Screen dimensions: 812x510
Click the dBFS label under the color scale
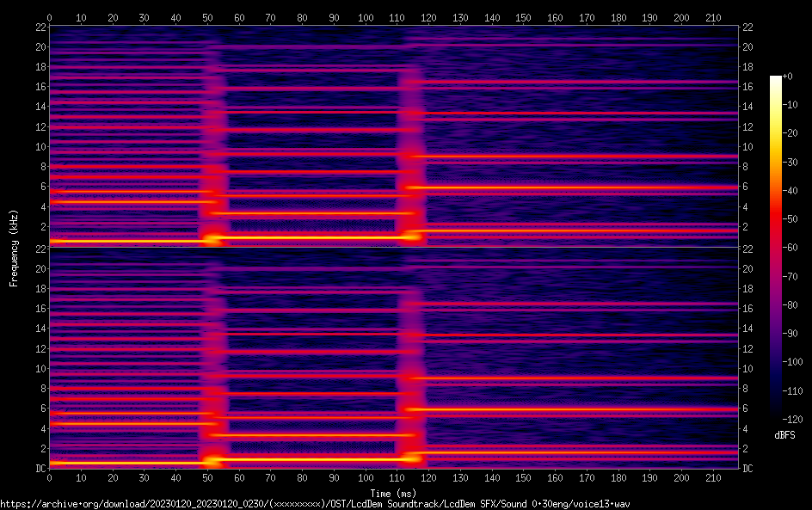tap(784, 435)
